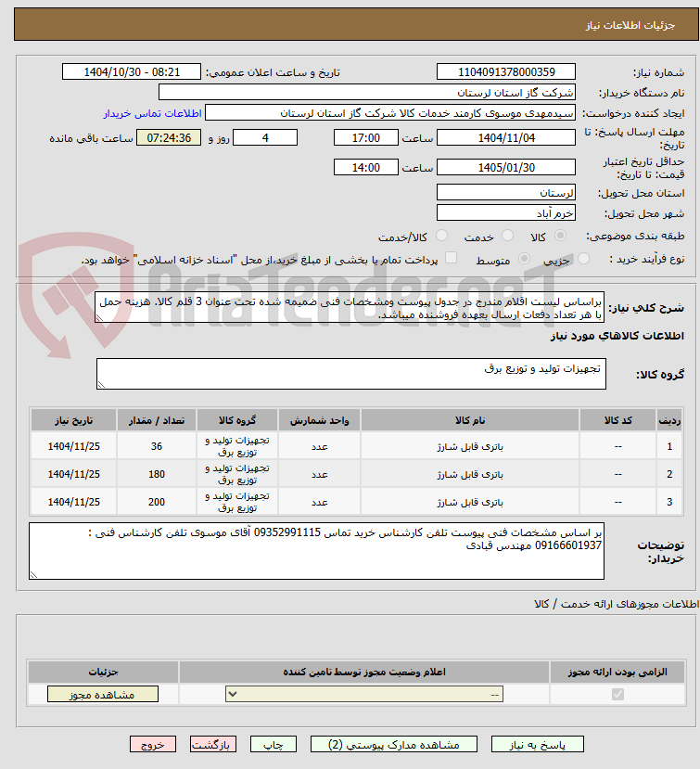The image size is (700, 769).
Task: Click باتری قابل شارژ in row 1
Action: pos(470,446)
